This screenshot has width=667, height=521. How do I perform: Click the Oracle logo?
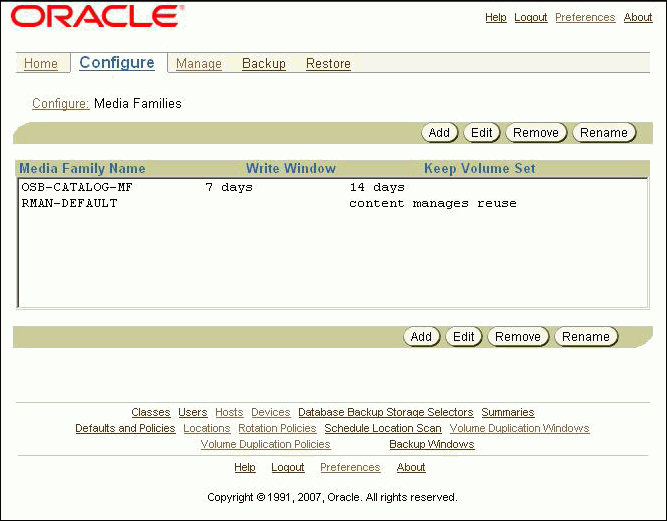coord(97,17)
